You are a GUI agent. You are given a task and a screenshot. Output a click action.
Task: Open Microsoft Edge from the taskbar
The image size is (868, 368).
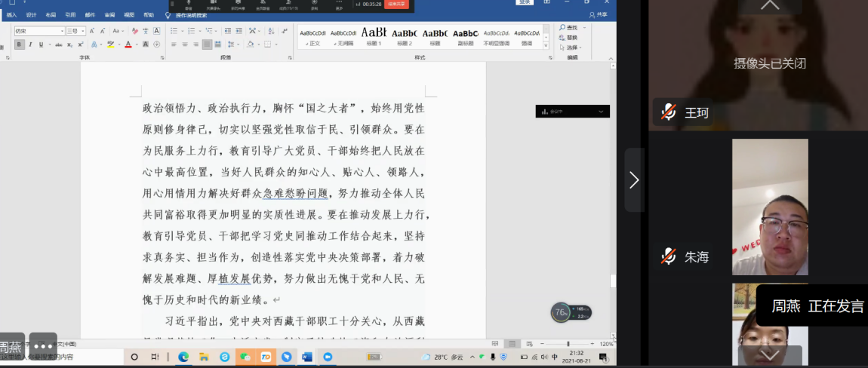[x=183, y=357]
